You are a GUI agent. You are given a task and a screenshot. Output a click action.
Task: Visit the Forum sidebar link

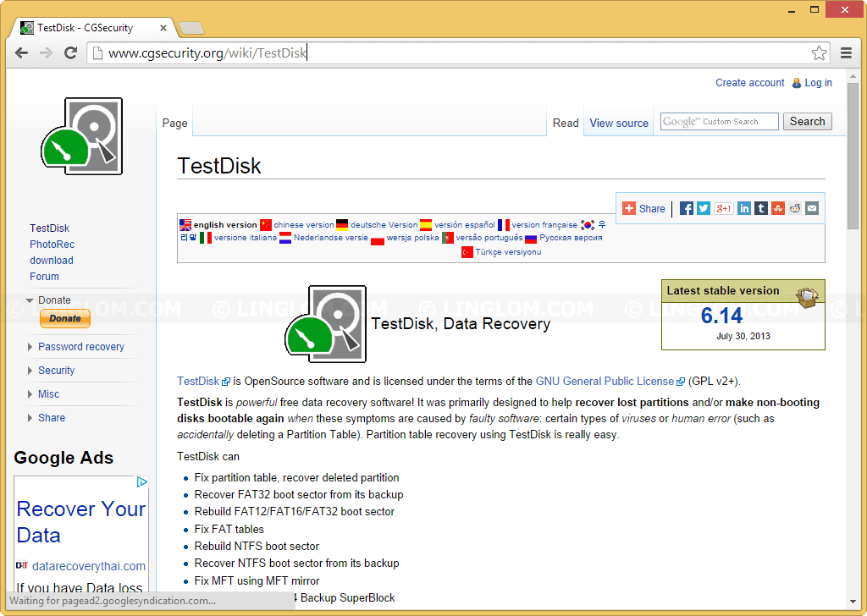[44, 276]
